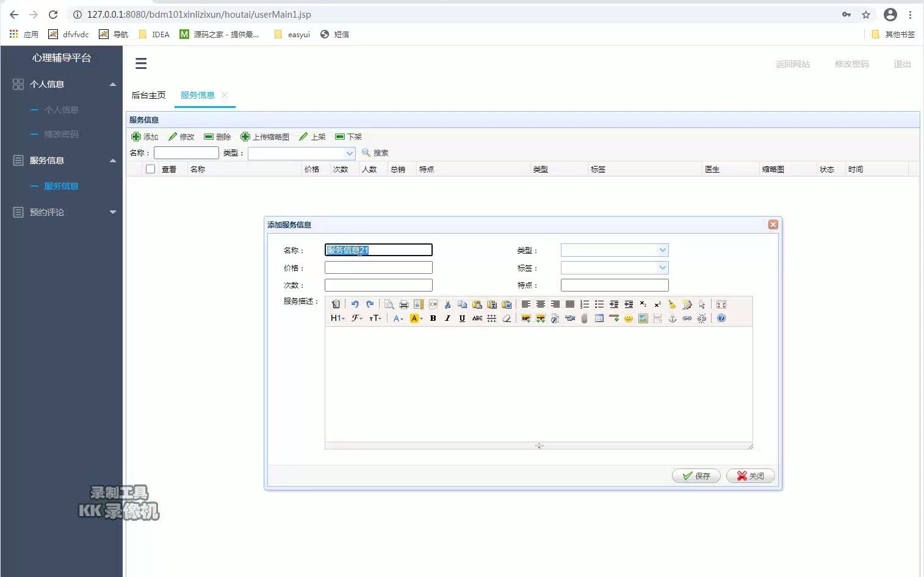Attach a file via the paperclip icon
The width and height of the screenshot is (924, 577).
pyautogui.click(x=585, y=318)
